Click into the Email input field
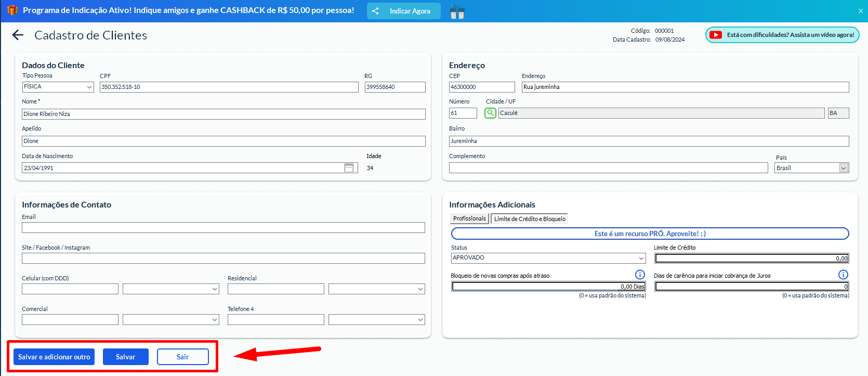The width and height of the screenshot is (868, 376). coord(223,228)
